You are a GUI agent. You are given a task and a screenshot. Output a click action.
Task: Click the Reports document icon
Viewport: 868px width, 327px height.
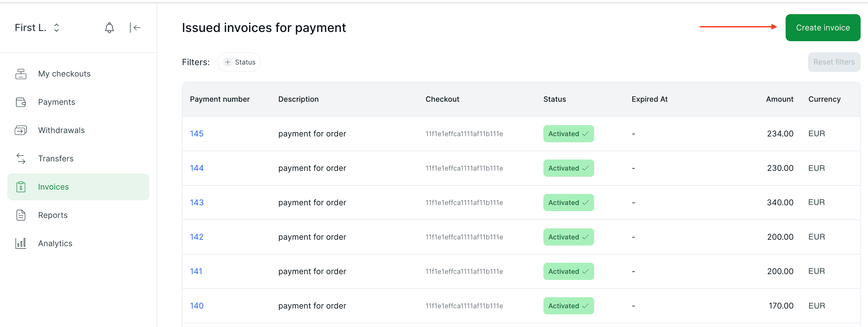click(x=21, y=215)
